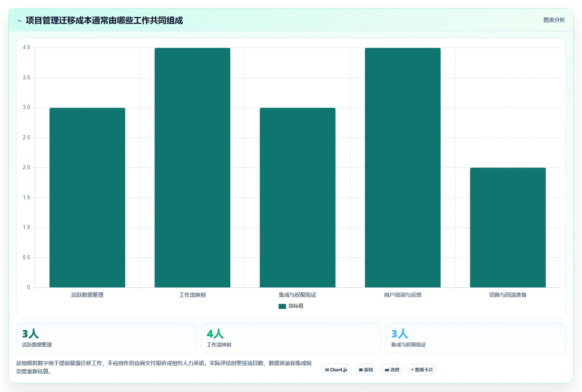582x392 pixels.
Task: Click the 切换与回滚准备 x-axis label
Action: pyautogui.click(x=508, y=295)
